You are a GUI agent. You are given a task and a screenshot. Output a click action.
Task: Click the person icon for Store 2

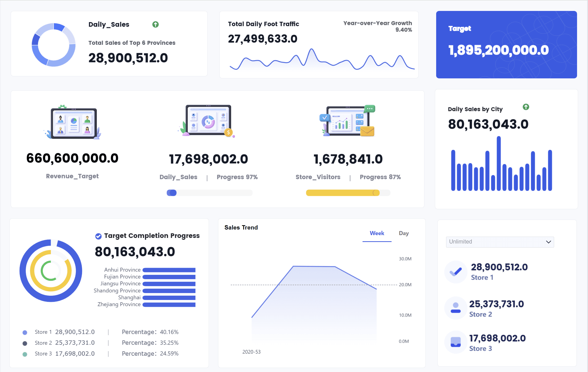coord(456,308)
